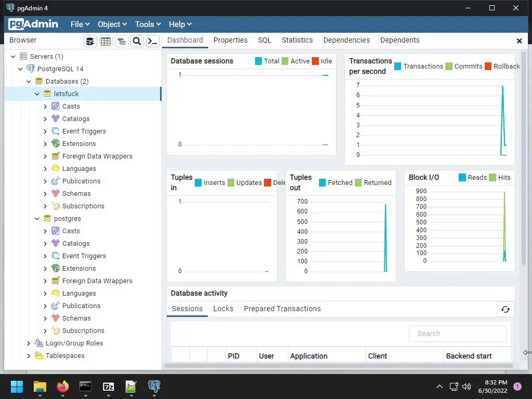Click the Subscriptions icon under letsfuck
Screen dimensions: 532x399
point(56,206)
